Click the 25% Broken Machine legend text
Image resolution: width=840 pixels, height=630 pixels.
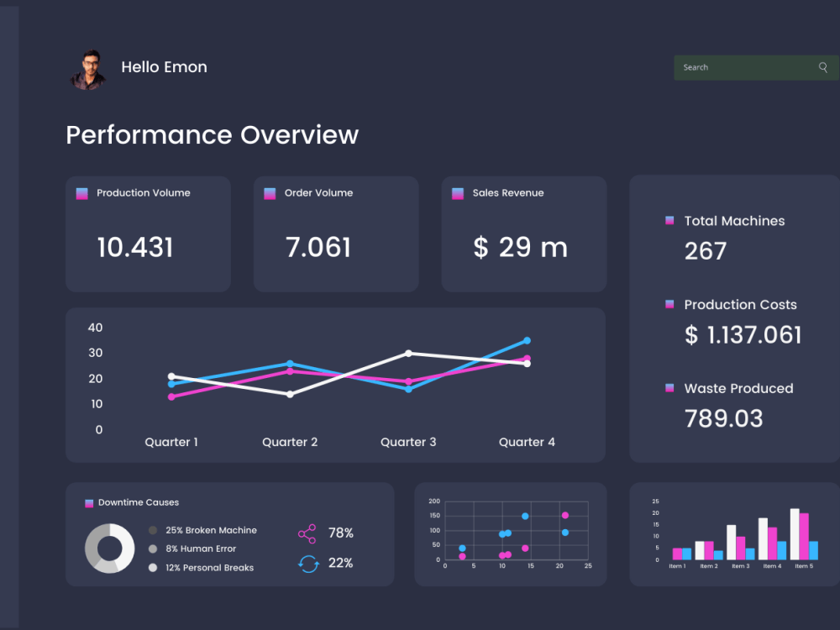point(211,530)
